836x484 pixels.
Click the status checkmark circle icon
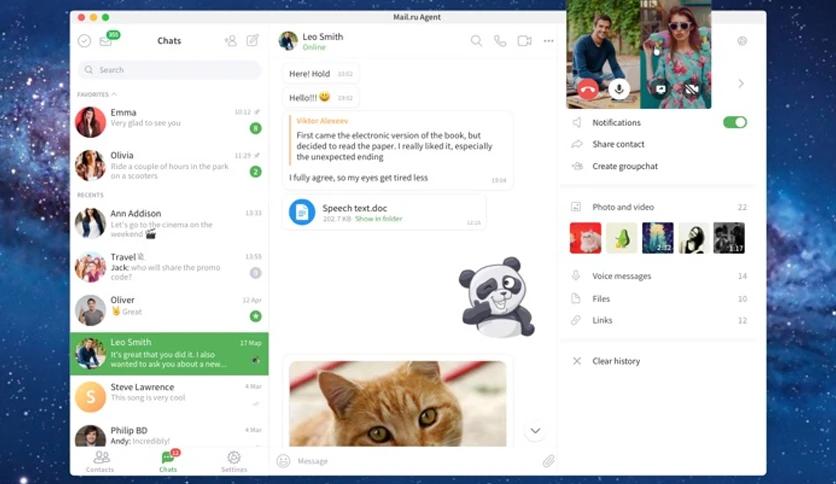click(x=84, y=41)
